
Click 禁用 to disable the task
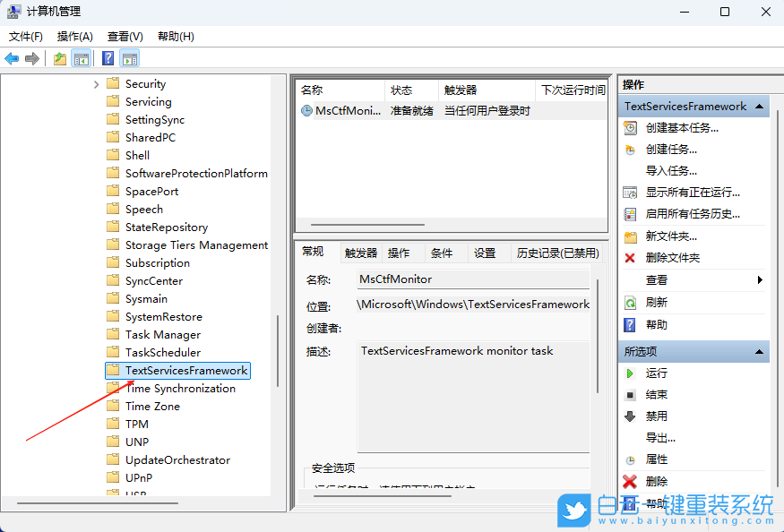point(656,416)
